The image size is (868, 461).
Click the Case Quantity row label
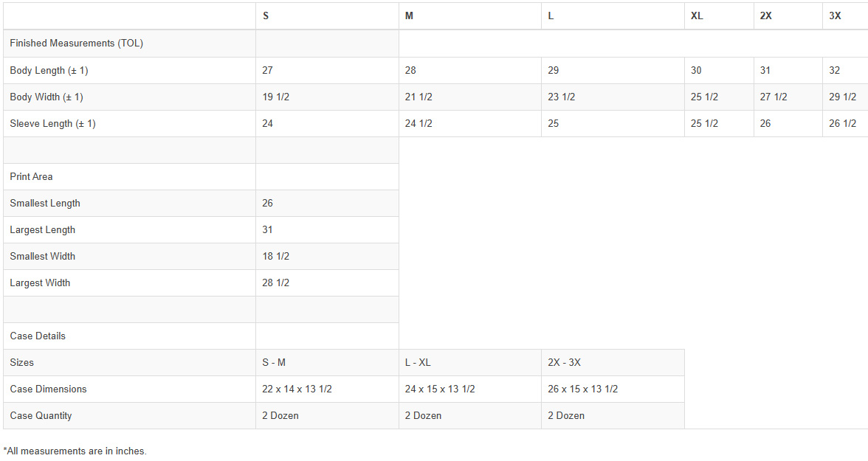(41, 416)
